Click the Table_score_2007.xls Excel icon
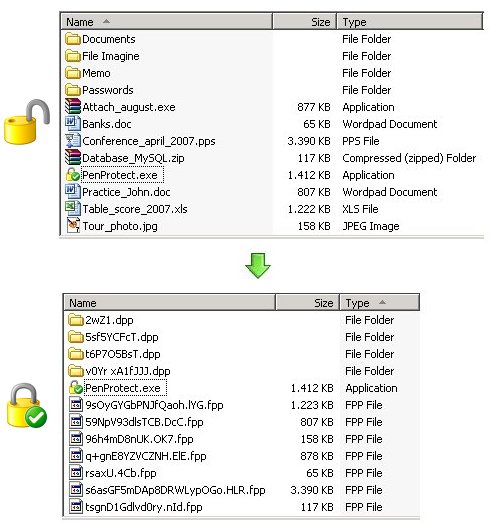Screen dimensions: 491x524 click(x=73, y=209)
